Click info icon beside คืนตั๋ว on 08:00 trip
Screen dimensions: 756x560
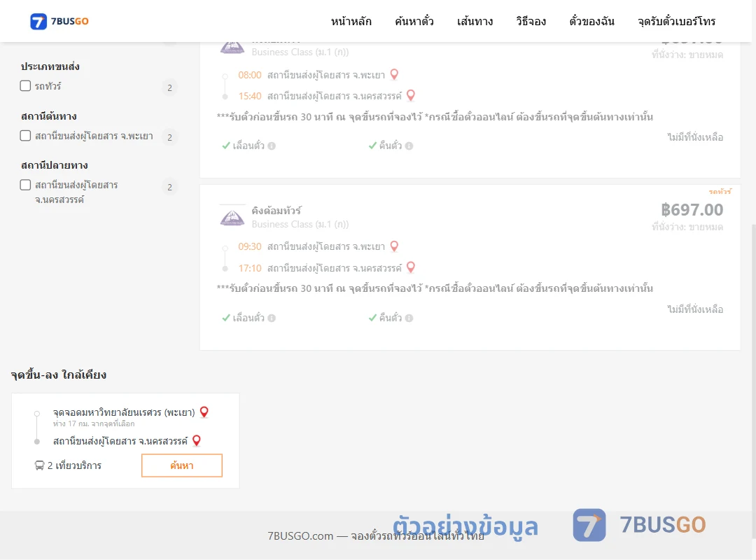(409, 146)
